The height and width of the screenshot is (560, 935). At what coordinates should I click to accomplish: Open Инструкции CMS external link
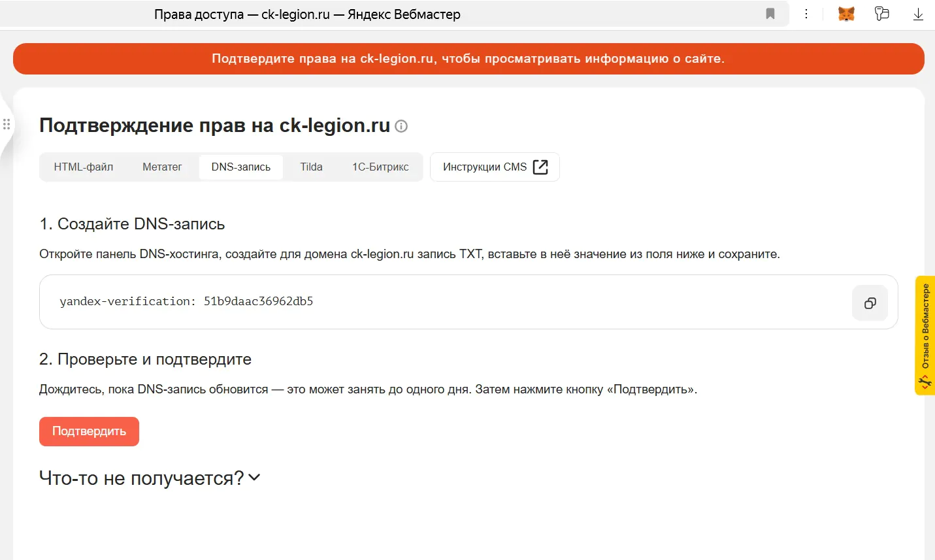pyautogui.click(x=495, y=167)
